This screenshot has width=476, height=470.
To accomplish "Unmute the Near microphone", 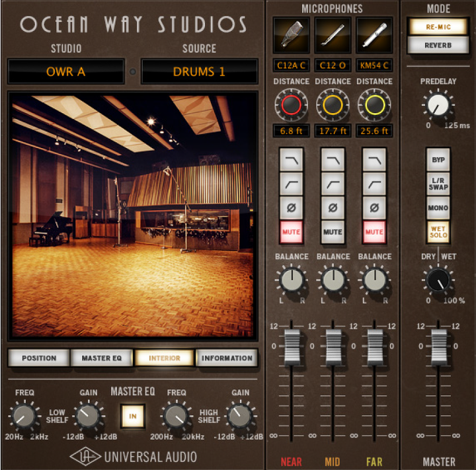I will [291, 232].
